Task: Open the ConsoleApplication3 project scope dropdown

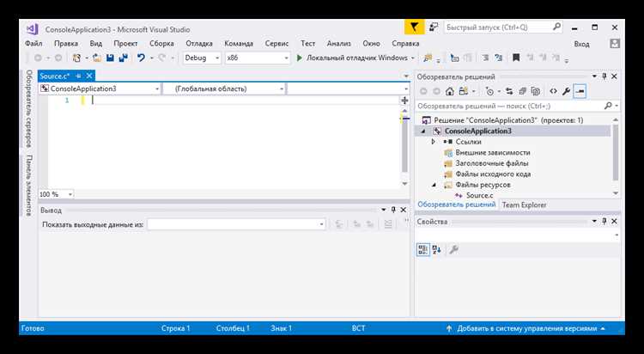Action: click(100, 88)
